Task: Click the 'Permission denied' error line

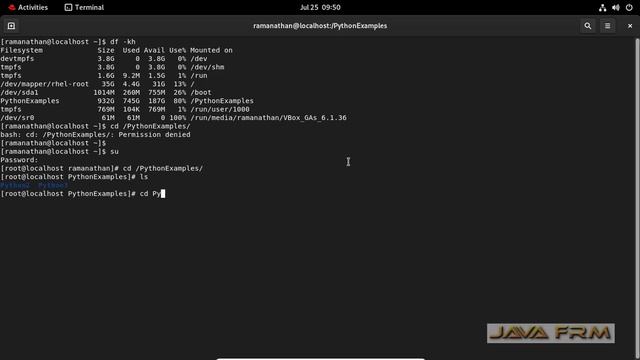Action: 96,135
